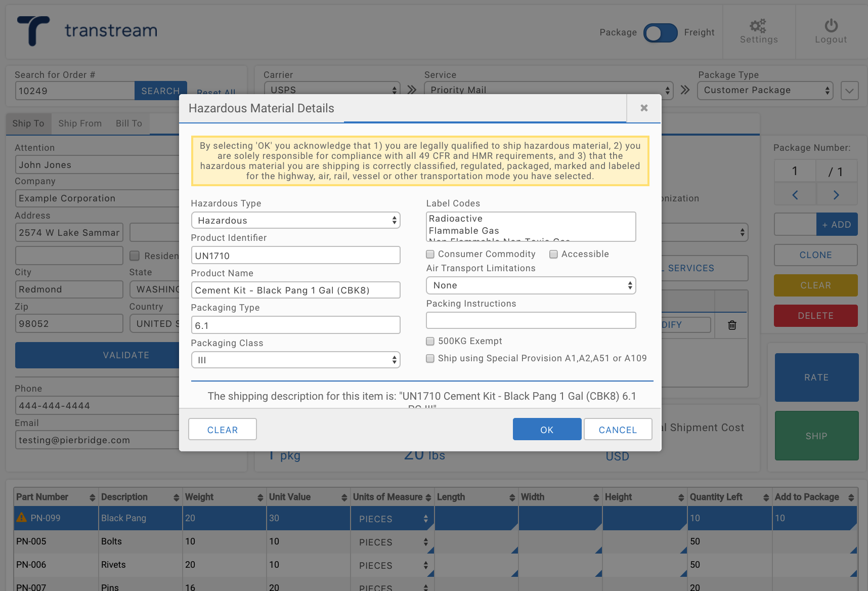Tick the Accessible checkbox
Screen dimensions: 868x591
pyautogui.click(x=554, y=254)
